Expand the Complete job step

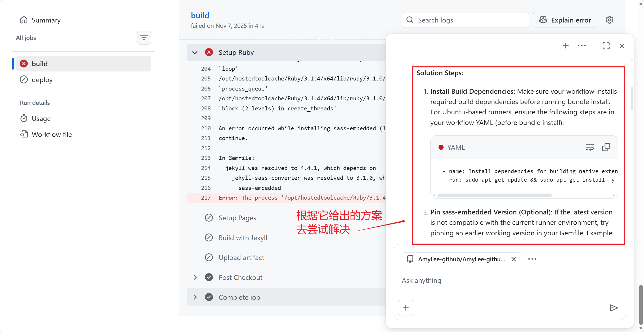pyautogui.click(x=195, y=297)
